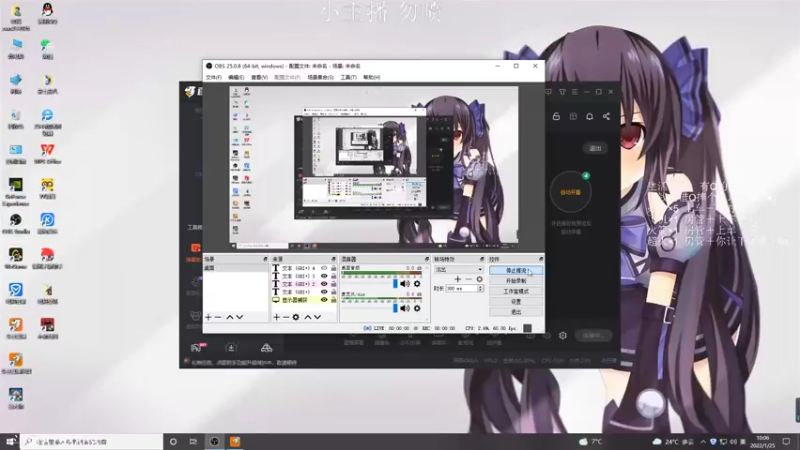Viewport: 800px width, 450px height.
Task: Click 停止推流 stop streaming button
Action: click(x=516, y=270)
